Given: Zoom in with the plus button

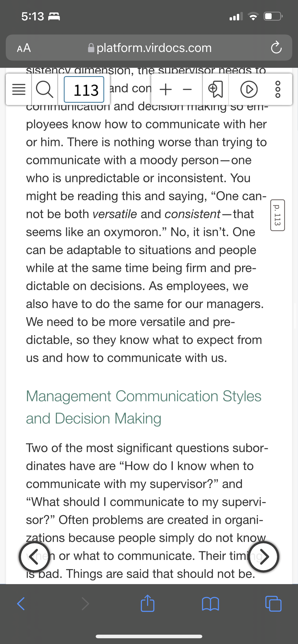Looking at the screenshot, I should tap(166, 90).
